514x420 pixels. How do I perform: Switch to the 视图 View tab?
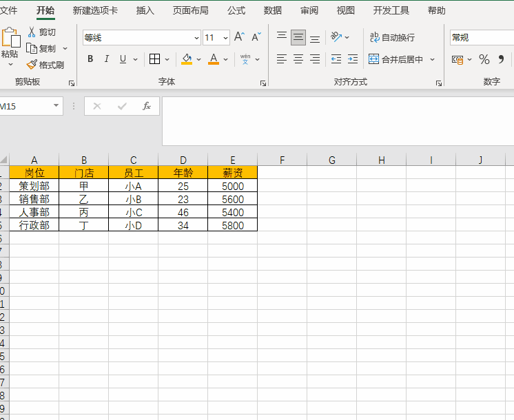tap(345, 10)
